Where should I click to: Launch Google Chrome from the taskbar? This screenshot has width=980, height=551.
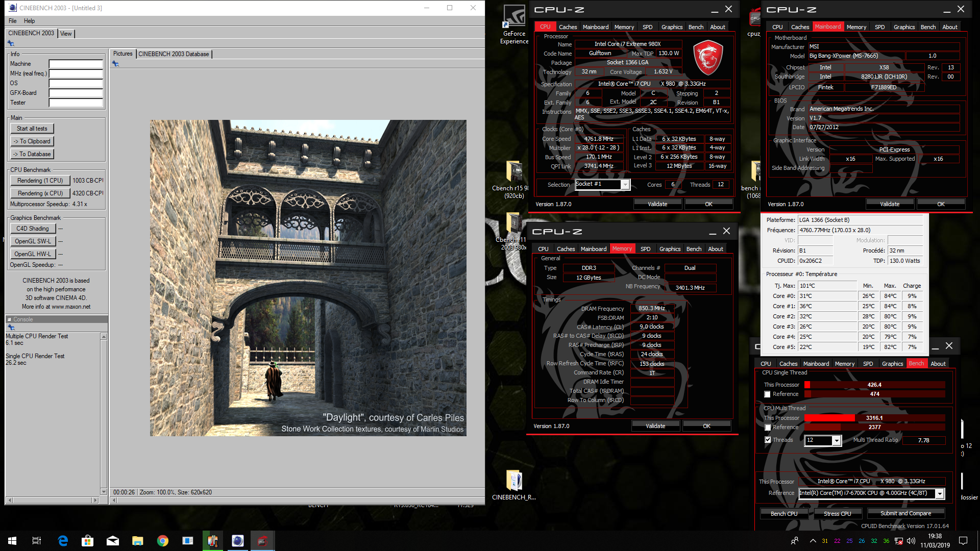163,541
